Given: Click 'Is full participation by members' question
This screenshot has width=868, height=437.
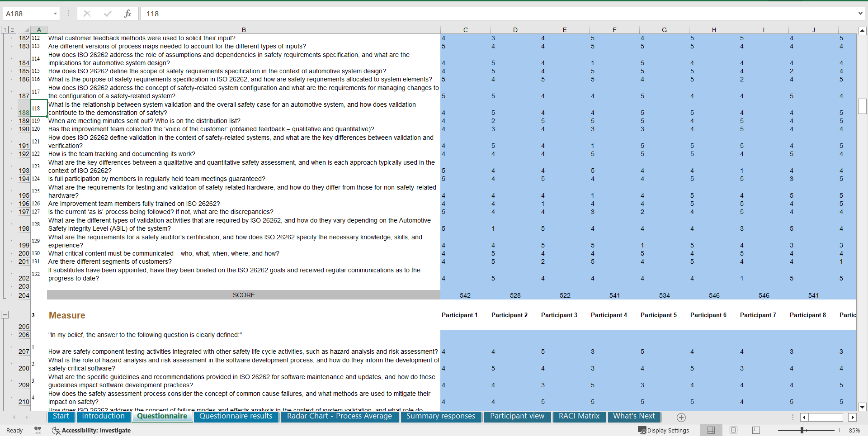Looking at the screenshot, I should (x=157, y=179).
